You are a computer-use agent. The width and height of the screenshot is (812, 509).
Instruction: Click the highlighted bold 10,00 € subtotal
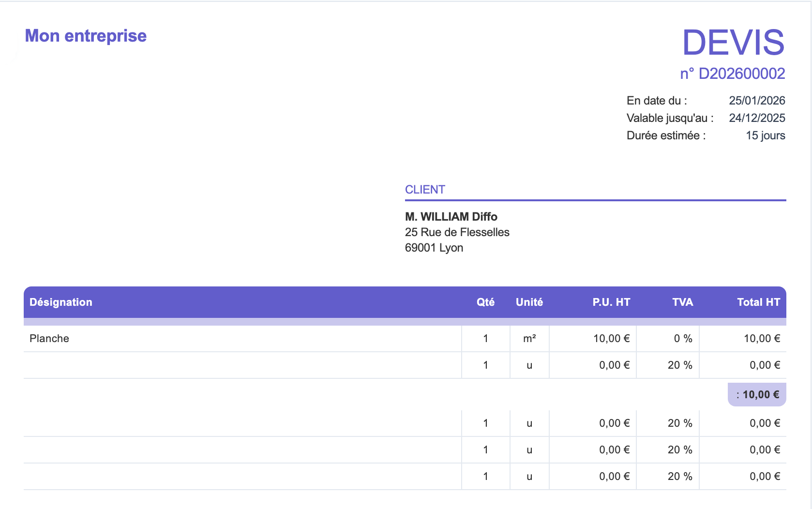(x=760, y=395)
